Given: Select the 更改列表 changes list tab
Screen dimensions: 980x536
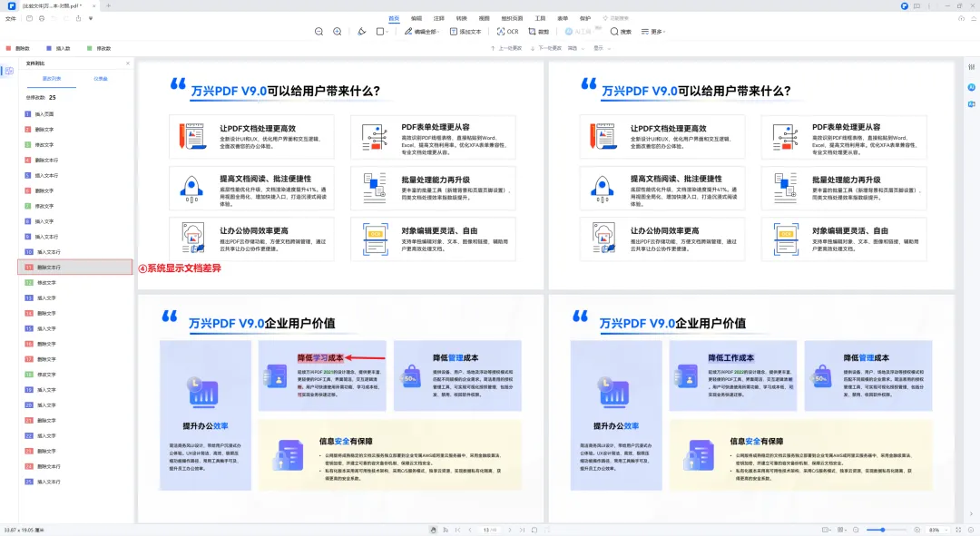Looking at the screenshot, I should tap(51, 79).
